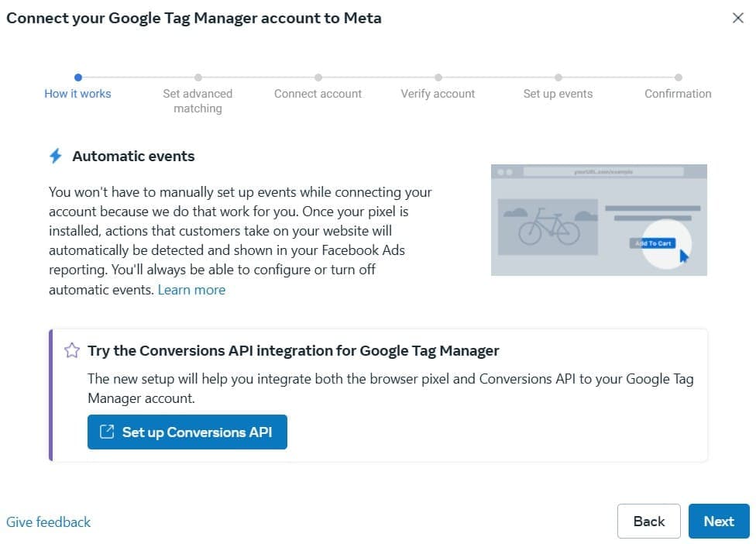Image resolution: width=756 pixels, height=544 pixels.
Task: Click the external link icon on Set up button
Action: point(107,432)
